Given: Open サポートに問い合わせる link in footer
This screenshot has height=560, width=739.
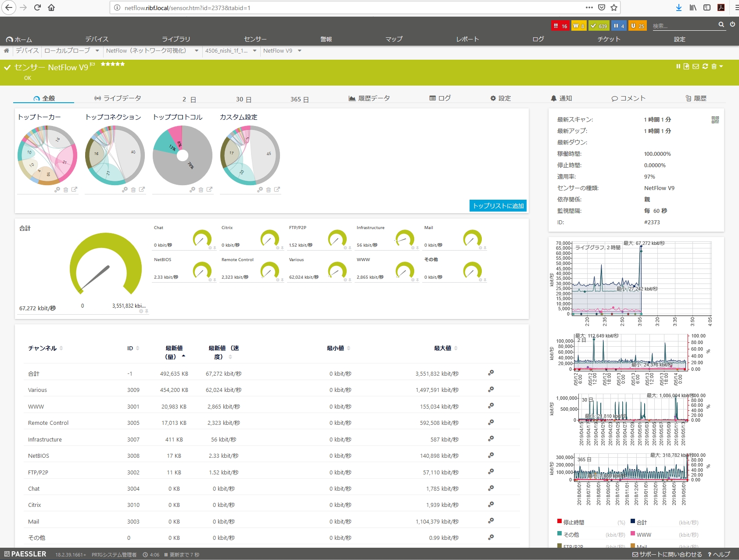Looking at the screenshot, I should pos(667,554).
